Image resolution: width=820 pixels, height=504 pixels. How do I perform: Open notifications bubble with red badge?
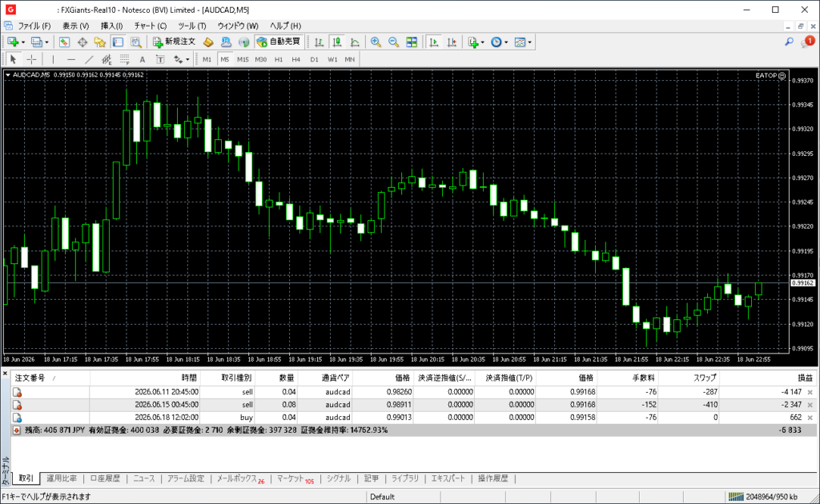807,42
